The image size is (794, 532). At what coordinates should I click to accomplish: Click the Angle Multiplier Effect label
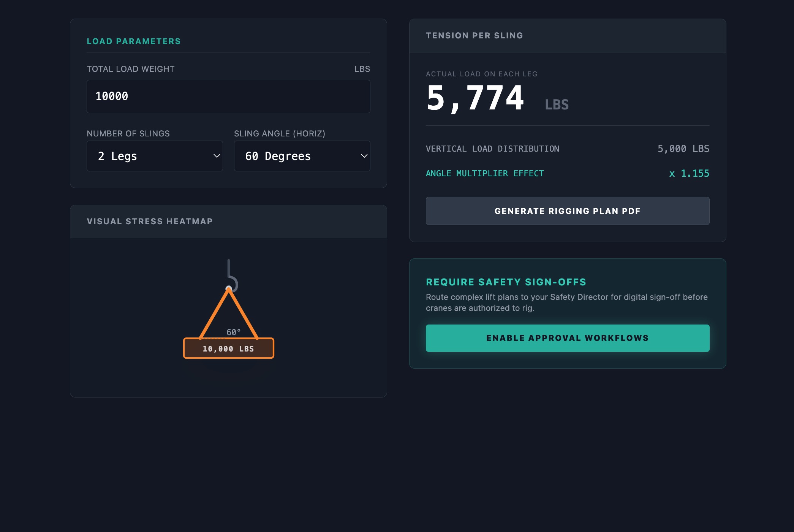click(x=485, y=173)
